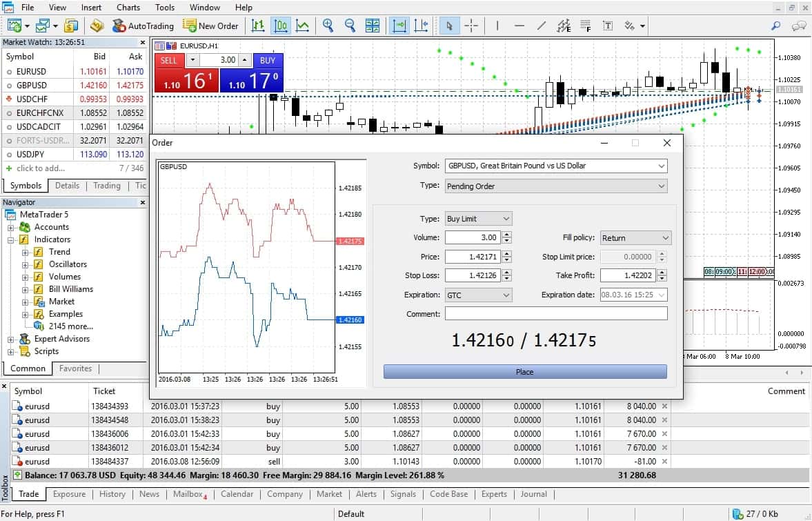
Task: Click the search magnifier in toolbar
Action: pos(775,26)
